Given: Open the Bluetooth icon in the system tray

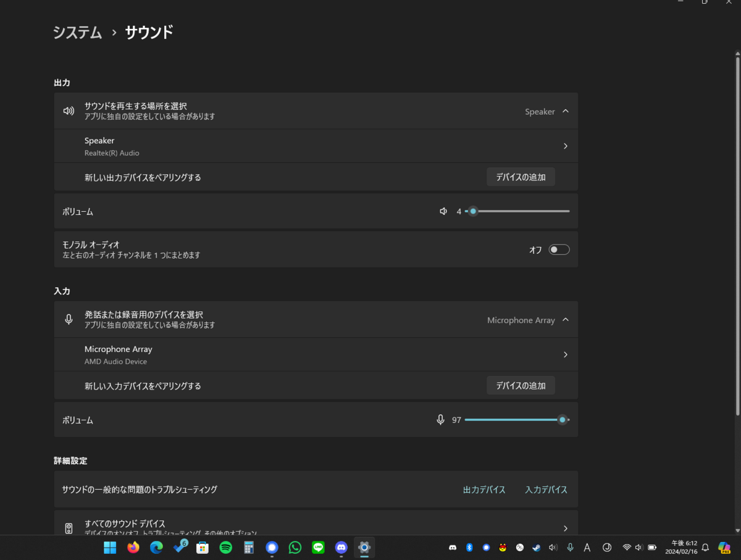Looking at the screenshot, I should point(469,547).
